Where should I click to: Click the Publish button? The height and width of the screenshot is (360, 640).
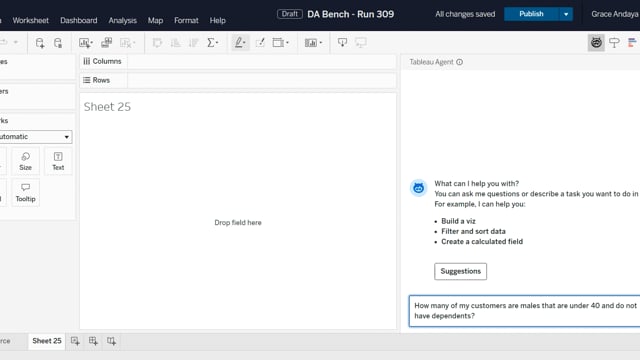pyautogui.click(x=531, y=14)
